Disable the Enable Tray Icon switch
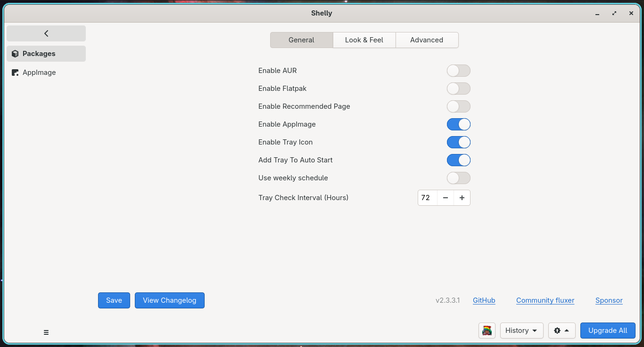 tap(459, 142)
